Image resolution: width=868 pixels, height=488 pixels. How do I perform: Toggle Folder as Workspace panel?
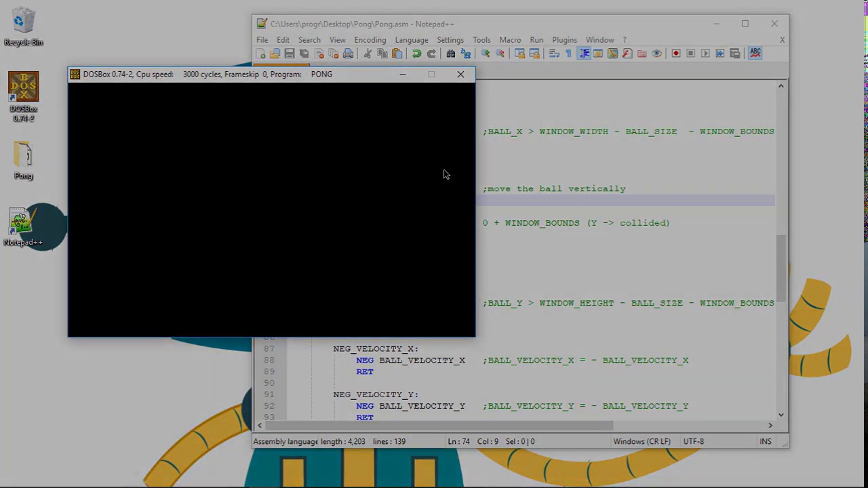pyautogui.click(x=642, y=54)
